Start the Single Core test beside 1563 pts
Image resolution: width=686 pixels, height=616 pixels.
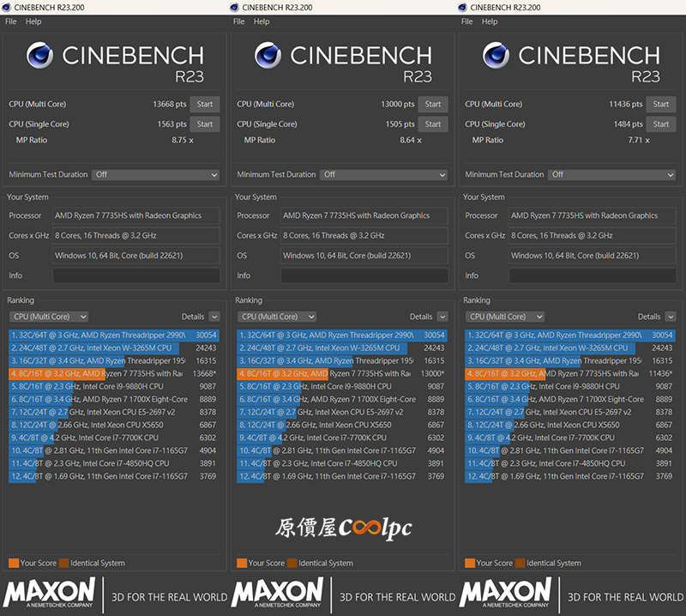[x=205, y=124]
